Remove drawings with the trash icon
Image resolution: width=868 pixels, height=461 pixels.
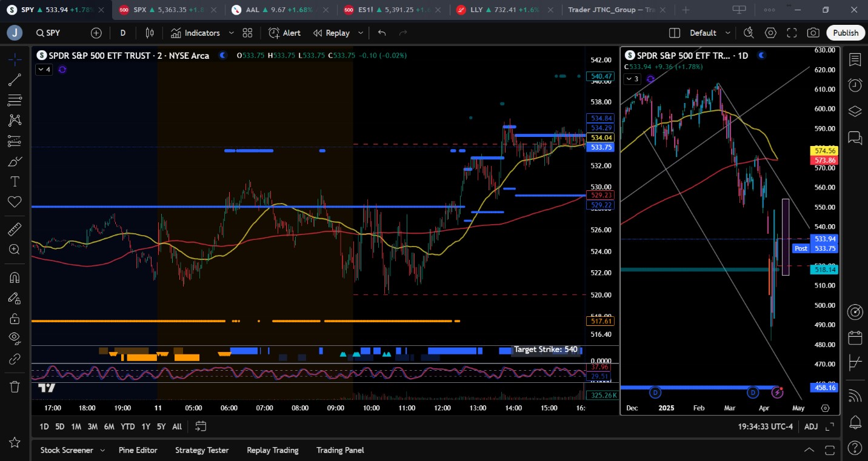pyautogui.click(x=15, y=386)
